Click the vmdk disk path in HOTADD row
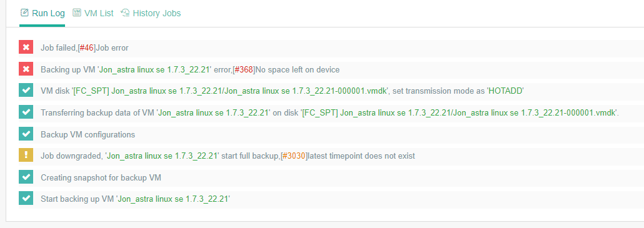The image size is (644, 228). [230, 91]
